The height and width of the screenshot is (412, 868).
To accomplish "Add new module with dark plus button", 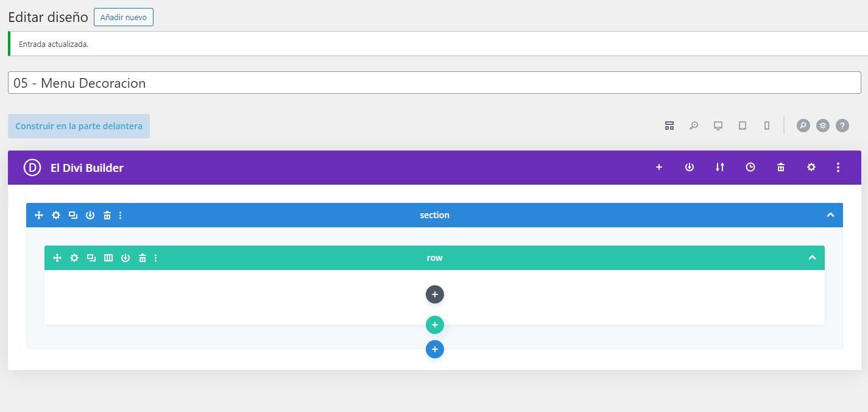I will (x=435, y=294).
